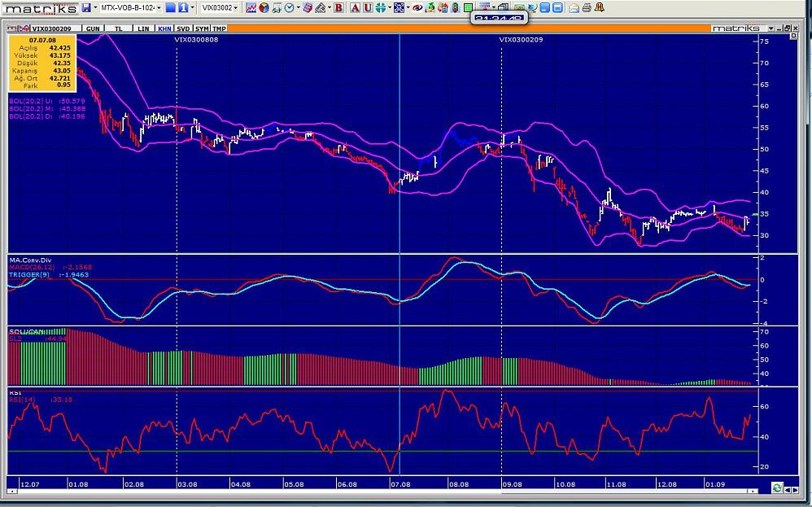Viewport: 812px width, 507px height.
Task: Click the SYM button
Action: (x=202, y=28)
